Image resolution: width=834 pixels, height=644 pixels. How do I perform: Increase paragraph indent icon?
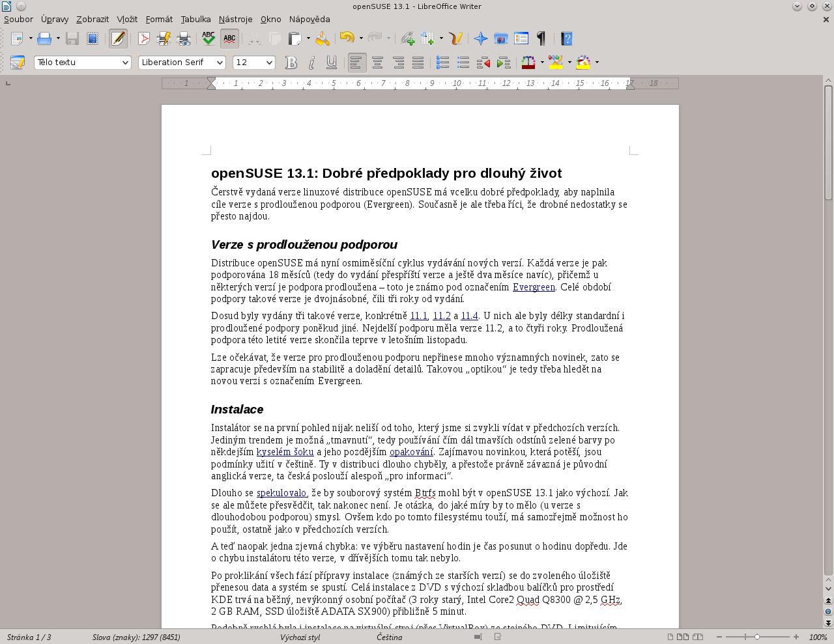pos(504,63)
